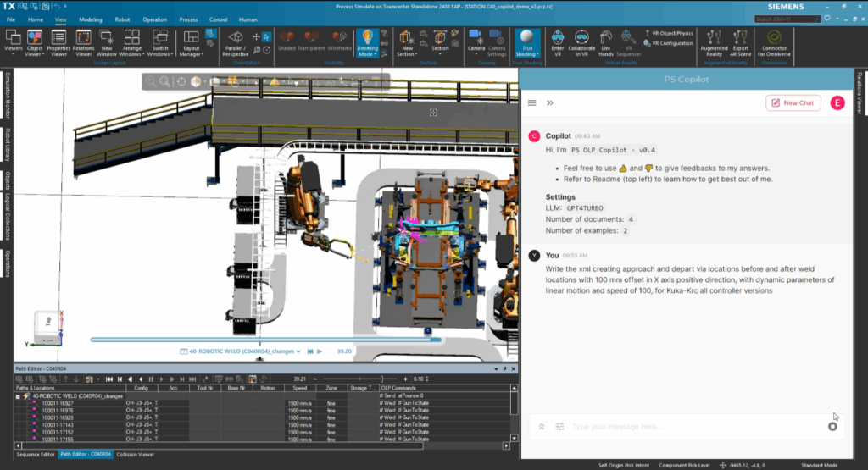Open the operation selector dropdown in viewport

(x=298, y=351)
